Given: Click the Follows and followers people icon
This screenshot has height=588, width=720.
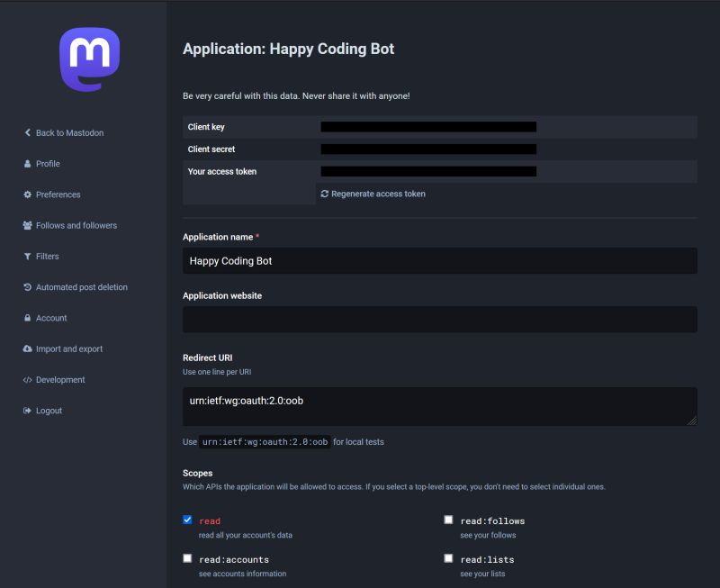Looking at the screenshot, I should coord(26,225).
